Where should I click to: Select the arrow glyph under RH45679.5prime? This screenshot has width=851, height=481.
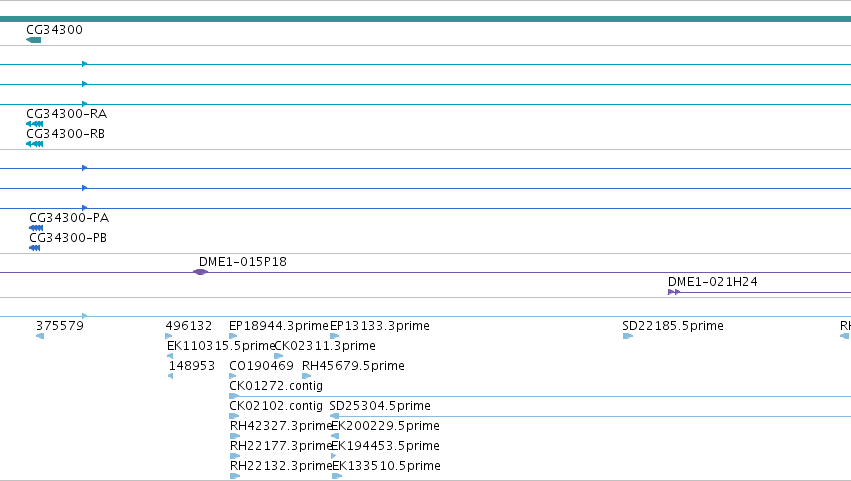307,376
